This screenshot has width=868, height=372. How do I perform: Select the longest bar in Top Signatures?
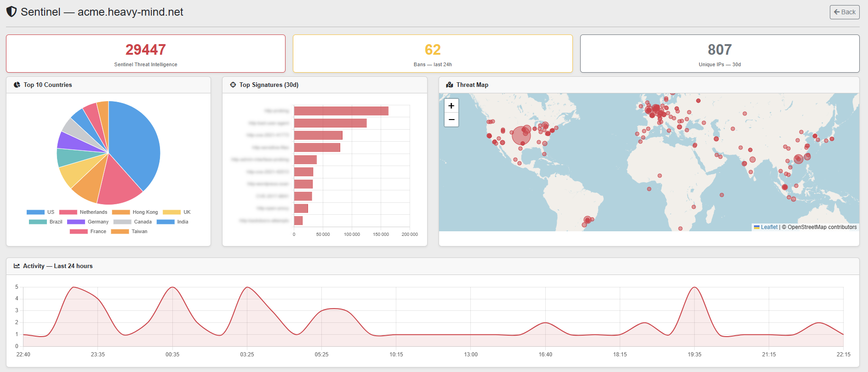(341, 111)
